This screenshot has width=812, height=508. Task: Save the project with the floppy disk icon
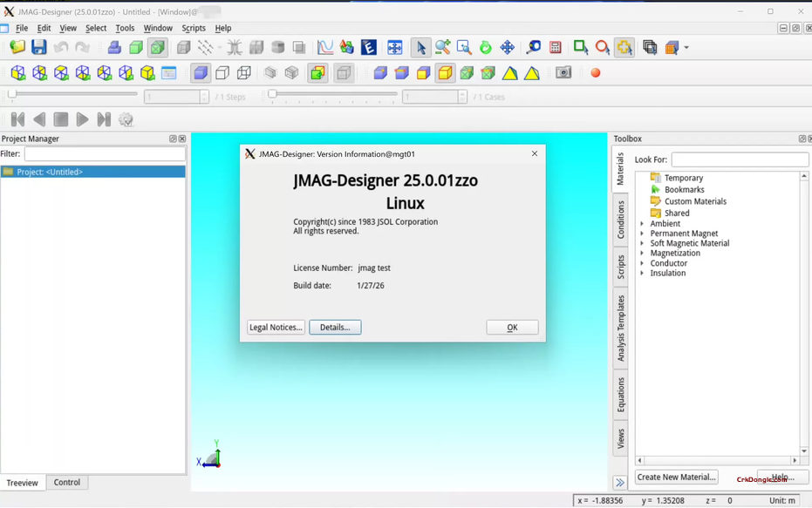(x=39, y=47)
